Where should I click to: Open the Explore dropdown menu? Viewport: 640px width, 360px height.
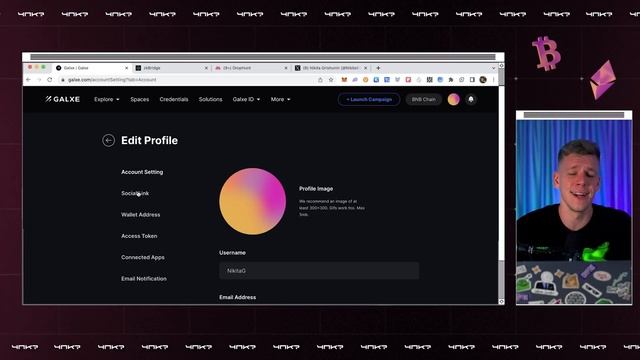point(107,99)
